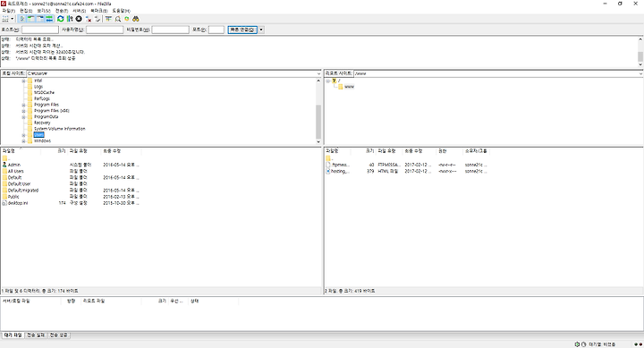
Task: Open the remote file search binoculars
Action: point(136,19)
